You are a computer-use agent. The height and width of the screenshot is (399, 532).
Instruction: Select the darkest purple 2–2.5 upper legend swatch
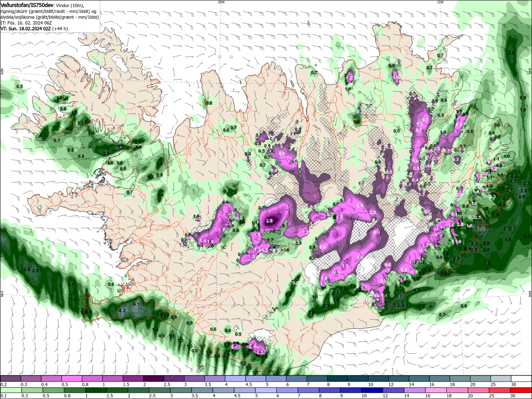coord(153,379)
